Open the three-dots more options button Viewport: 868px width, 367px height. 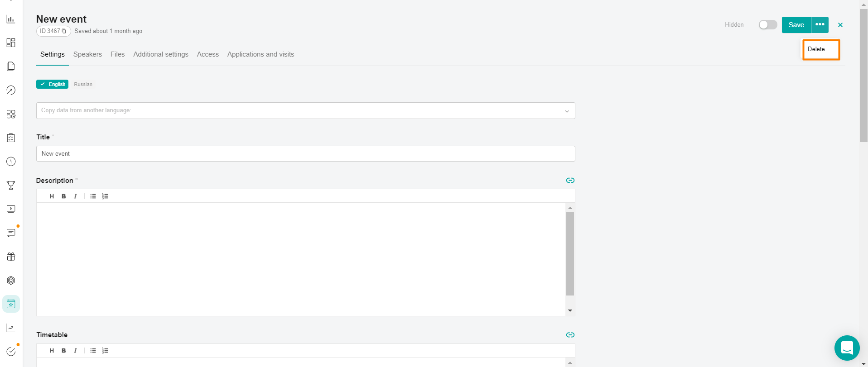[x=820, y=24]
